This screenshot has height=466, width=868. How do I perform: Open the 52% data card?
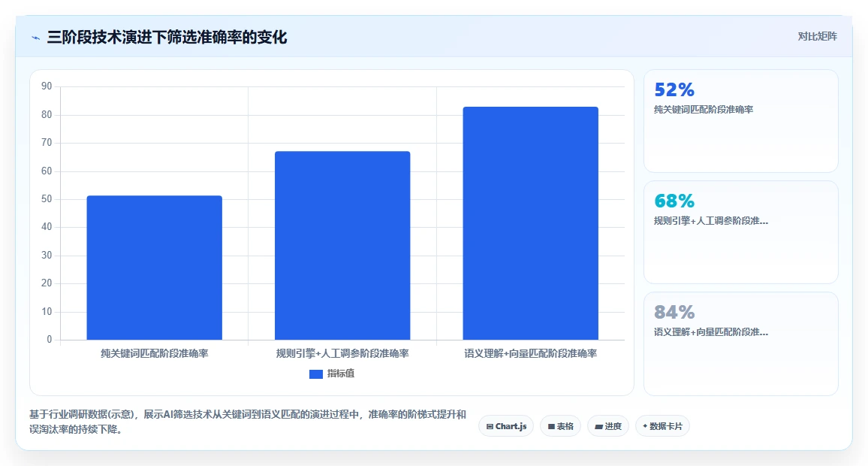coord(740,121)
